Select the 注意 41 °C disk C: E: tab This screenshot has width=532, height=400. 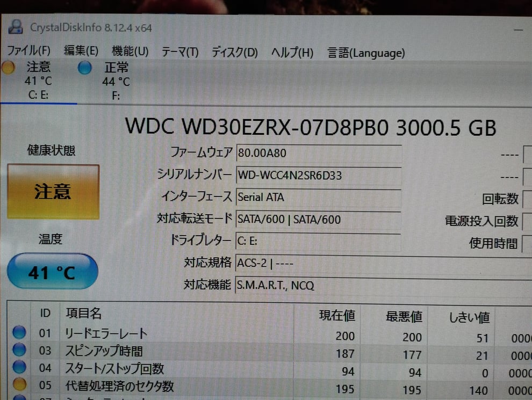[38, 81]
